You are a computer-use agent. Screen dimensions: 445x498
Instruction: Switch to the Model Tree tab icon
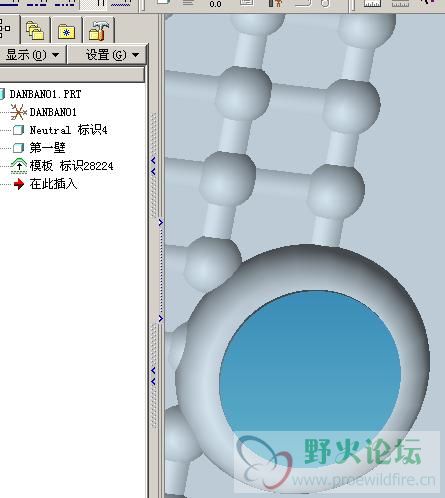pyautogui.click(x=5, y=28)
